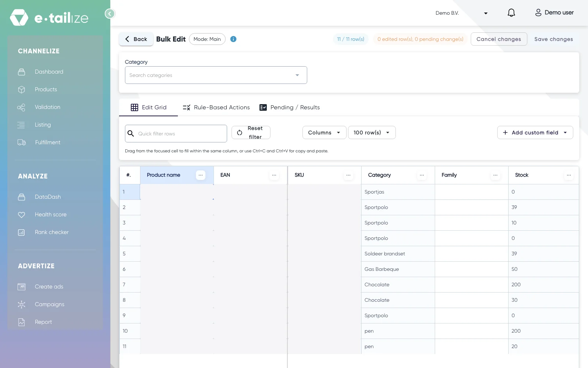Collapse the sidebar with the chevron button
588x368 pixels.
[x=110, y=14]
